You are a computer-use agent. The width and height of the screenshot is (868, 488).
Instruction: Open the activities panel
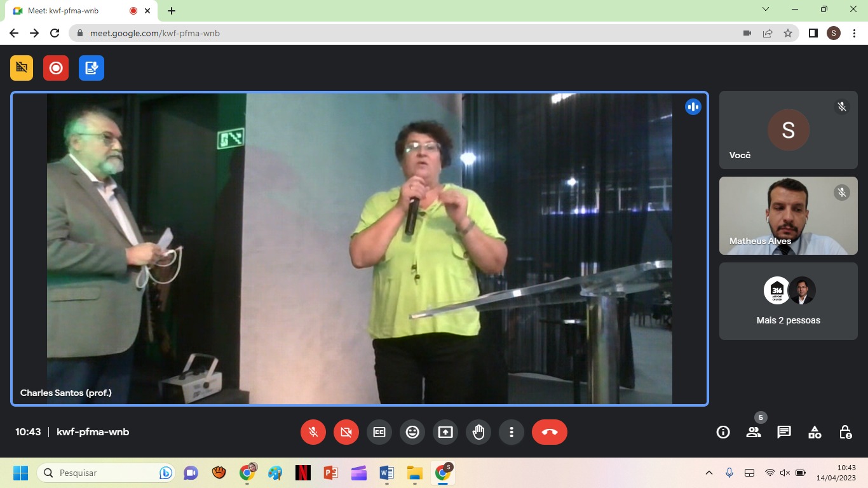(x=815, y=432)
